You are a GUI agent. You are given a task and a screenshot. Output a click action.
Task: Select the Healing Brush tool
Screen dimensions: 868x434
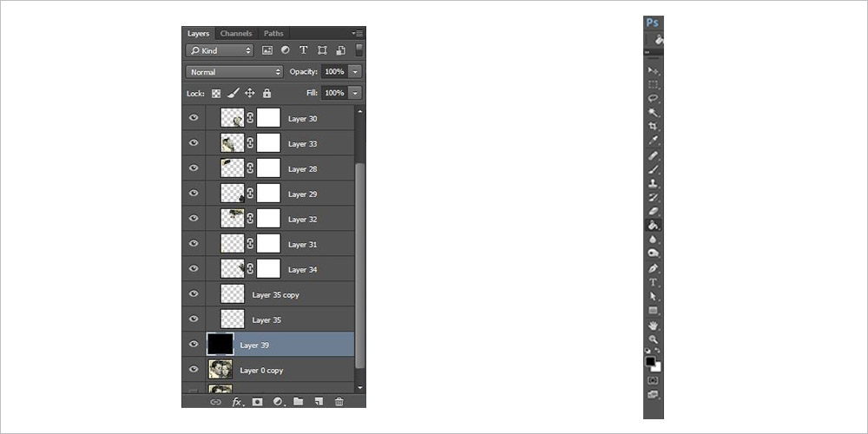coord(654,155)
